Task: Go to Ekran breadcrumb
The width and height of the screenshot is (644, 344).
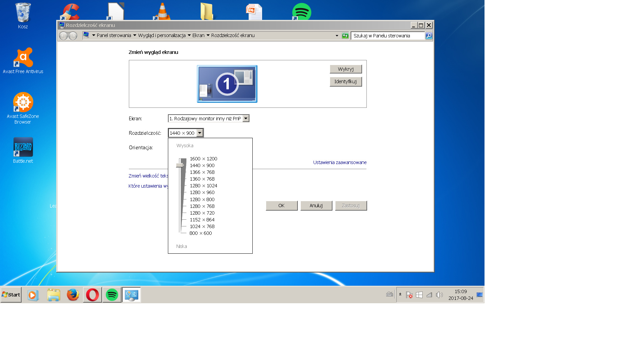Action: (199, 35)
